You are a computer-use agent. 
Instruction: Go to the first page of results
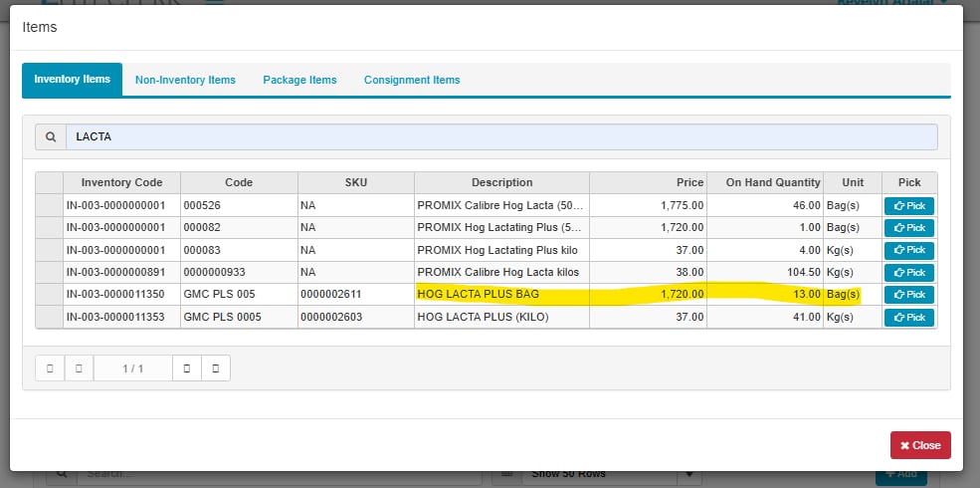coord(50,368)
